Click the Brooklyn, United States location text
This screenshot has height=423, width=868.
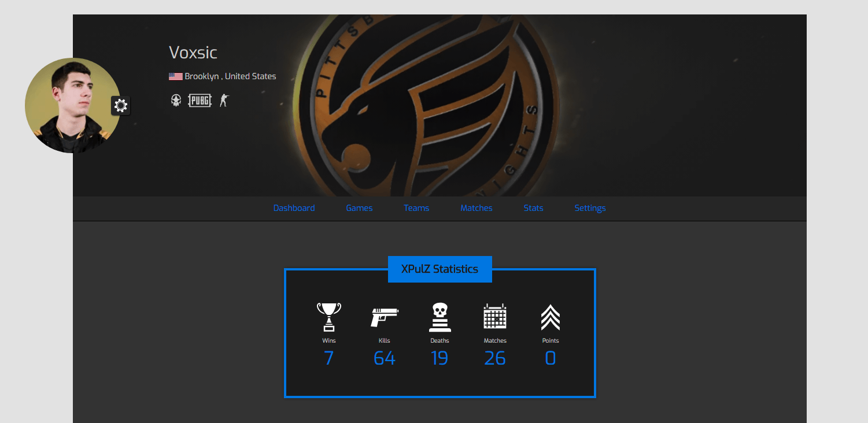[230, 76]
